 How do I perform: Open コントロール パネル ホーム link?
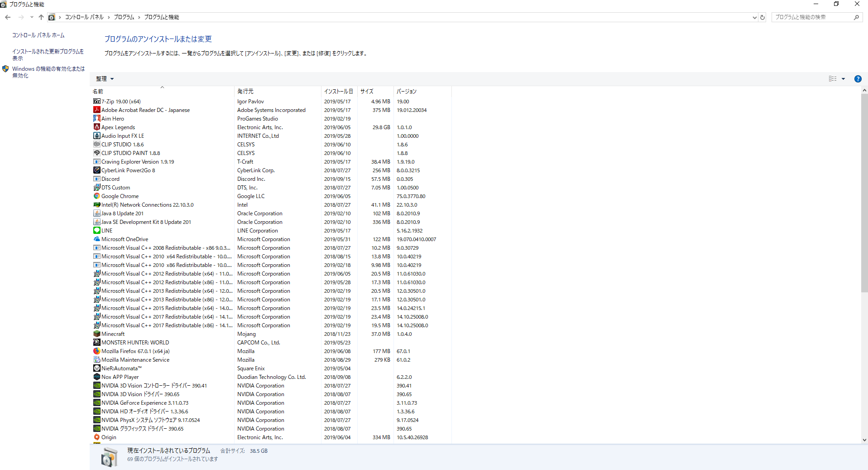point(38,35)
